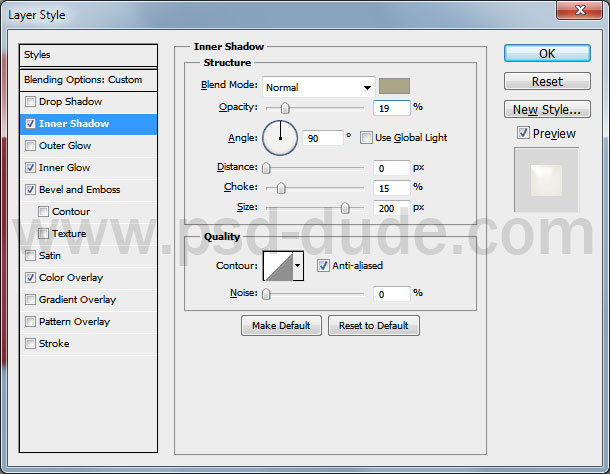
Task: Uncheck the Inner Shadow checkbox
Action: [30, 124]
